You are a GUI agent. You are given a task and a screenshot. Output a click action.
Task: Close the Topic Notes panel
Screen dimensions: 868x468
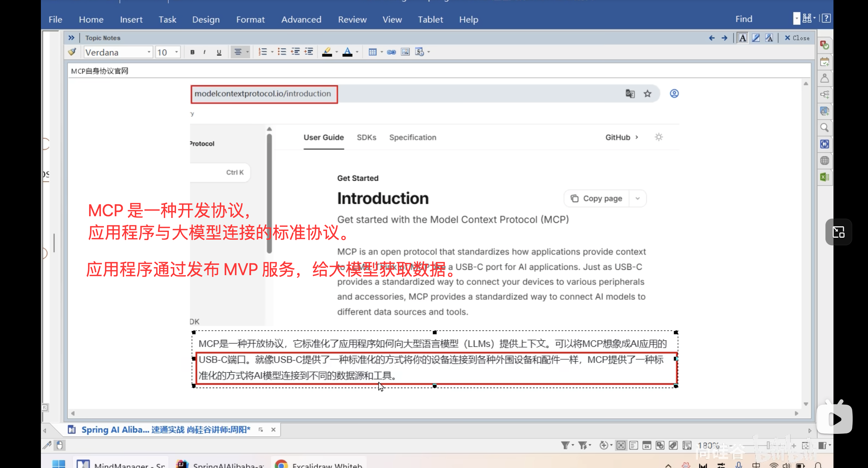click(x=797, y=38)
